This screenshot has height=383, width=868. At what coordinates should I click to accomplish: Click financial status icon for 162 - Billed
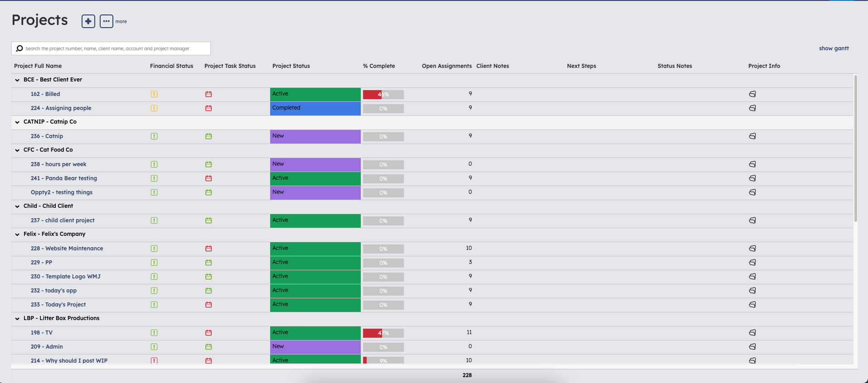(x=154, y=94)
